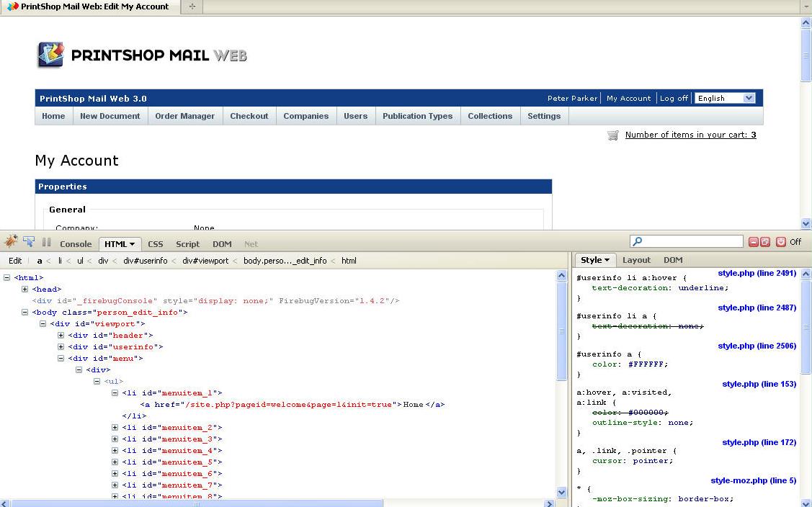Expand the menuitem_4 node
The image size is (812, 507).
click(x=115, y=451)
